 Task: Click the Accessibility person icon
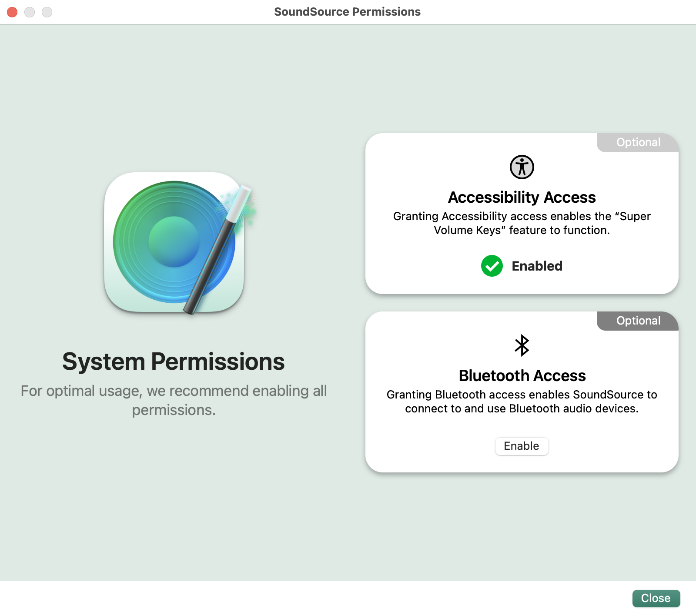pyautogui.click(x=522, y=167)
